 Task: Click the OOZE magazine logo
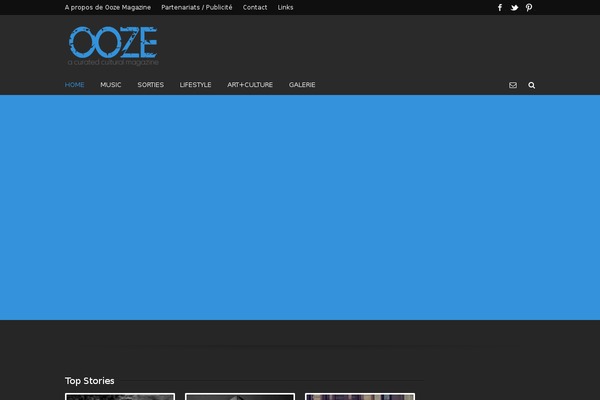(x=113, y=46)
